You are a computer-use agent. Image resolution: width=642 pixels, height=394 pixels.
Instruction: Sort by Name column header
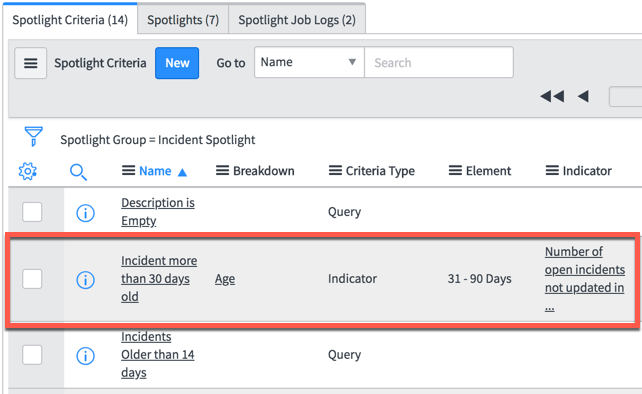point(155,171)
